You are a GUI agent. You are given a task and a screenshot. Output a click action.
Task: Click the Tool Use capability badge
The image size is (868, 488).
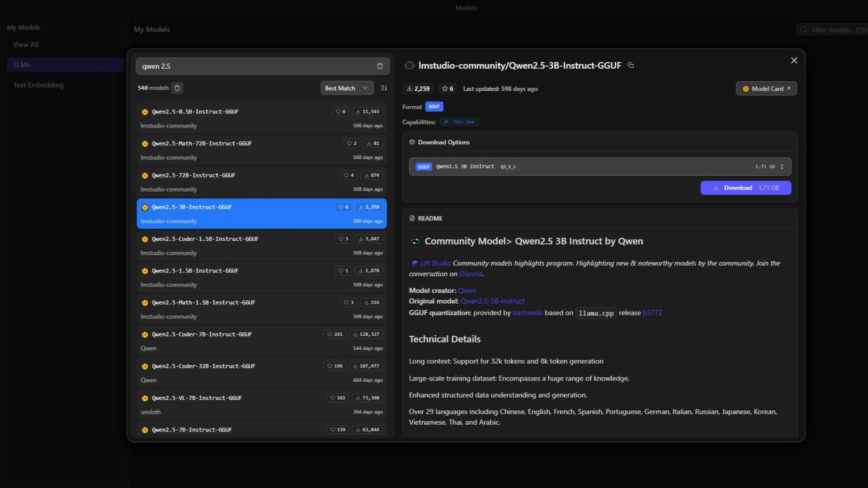[x=459, y=122]
